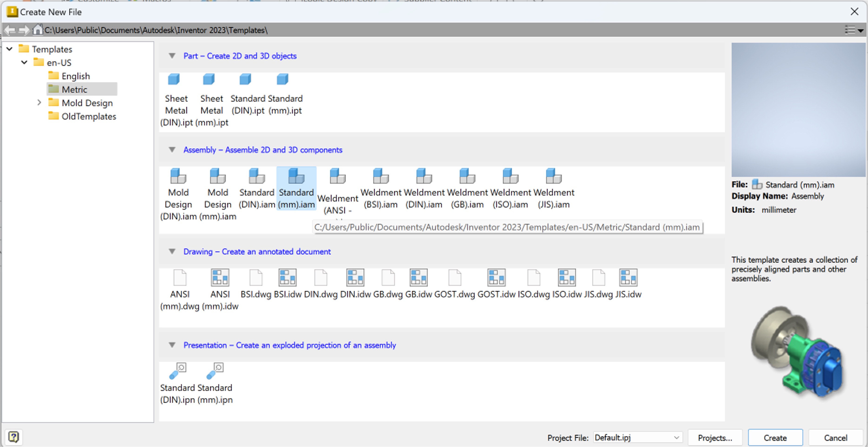Pick the Standard (mm).iam assembly template

297,189
